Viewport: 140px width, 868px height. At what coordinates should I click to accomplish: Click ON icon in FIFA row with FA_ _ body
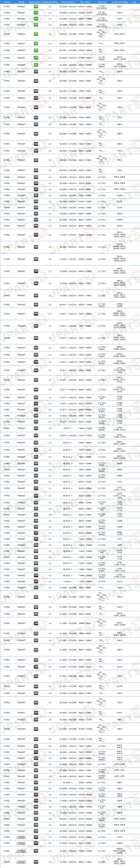click(36, 151)
